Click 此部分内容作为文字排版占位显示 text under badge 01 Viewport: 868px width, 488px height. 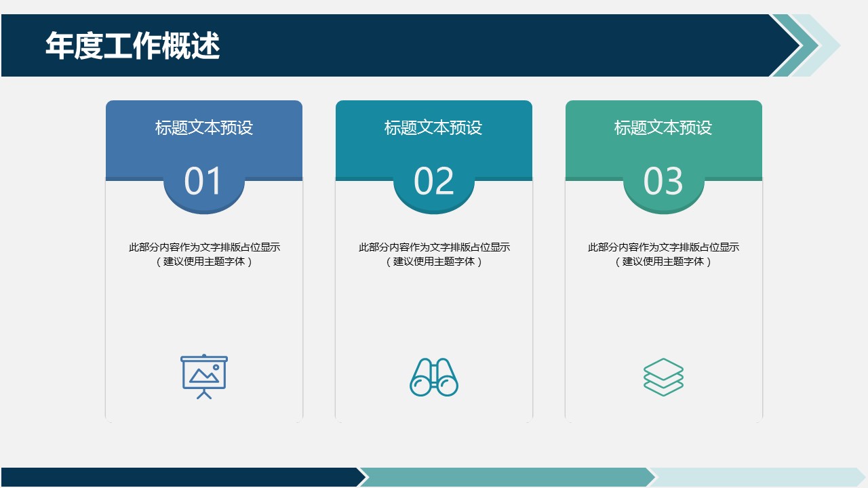(x=204, y=247)
